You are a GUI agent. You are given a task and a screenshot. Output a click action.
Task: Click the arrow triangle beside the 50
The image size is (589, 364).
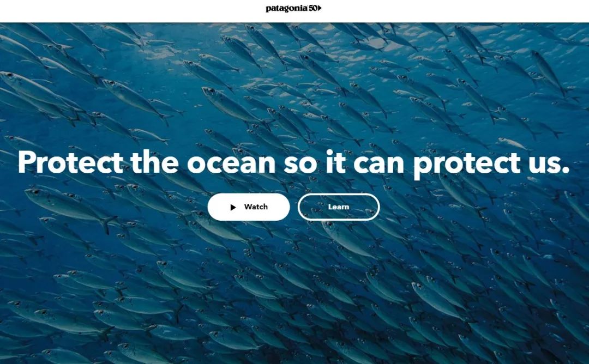[x=320, y=8]
